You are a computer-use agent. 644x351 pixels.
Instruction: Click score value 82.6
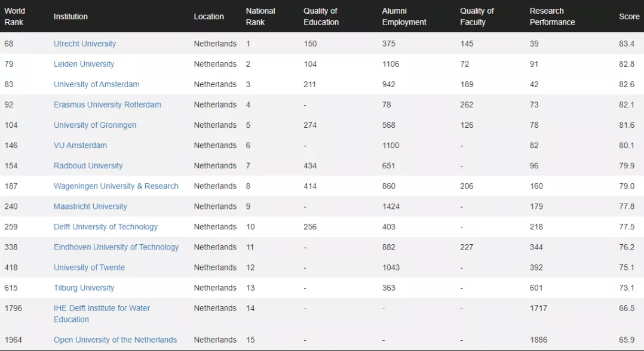tap(627, 84)
